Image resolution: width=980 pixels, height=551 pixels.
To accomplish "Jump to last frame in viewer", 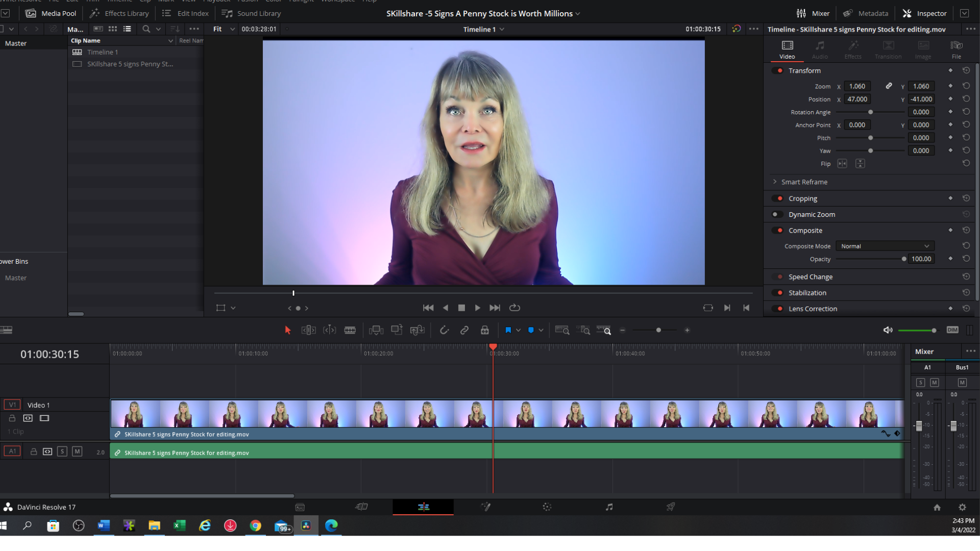I will click(495, 308).
